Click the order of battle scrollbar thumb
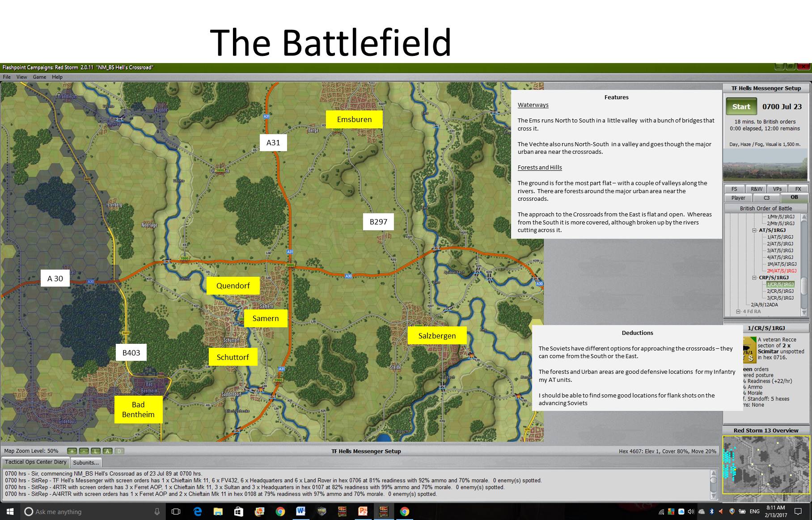812x520 pixels. click(x=804, y=287)
